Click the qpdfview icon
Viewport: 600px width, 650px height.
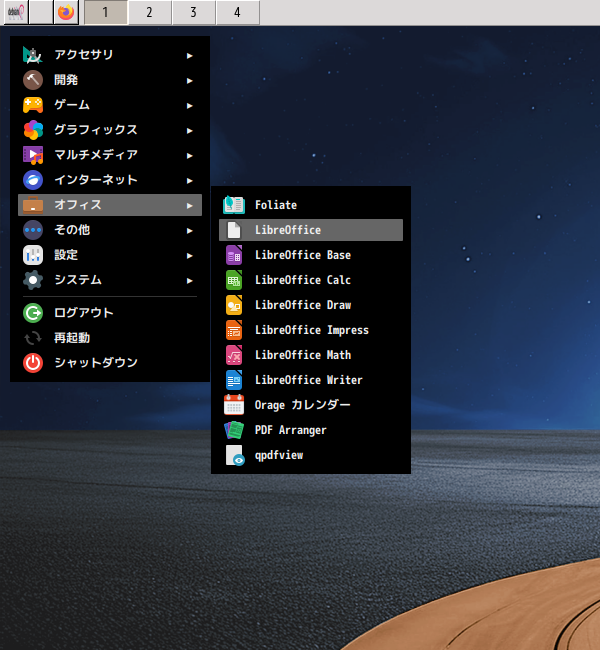coord(234,455)
